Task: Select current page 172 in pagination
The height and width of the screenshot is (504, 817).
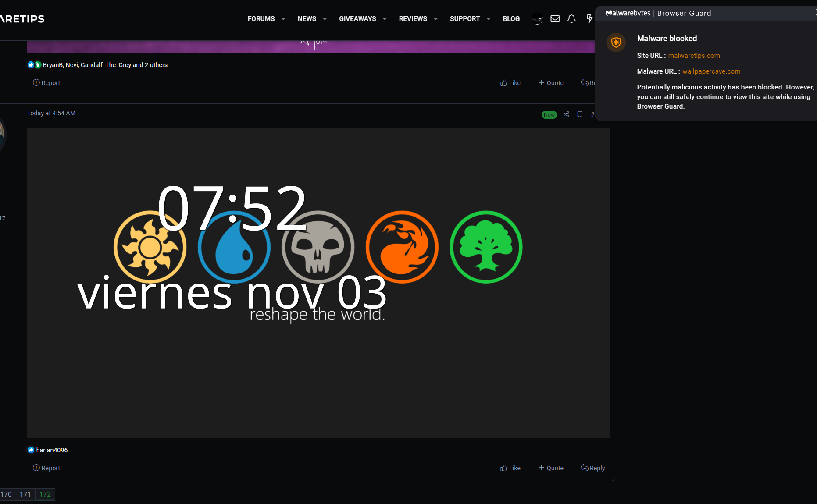Action: click(45, 494)
